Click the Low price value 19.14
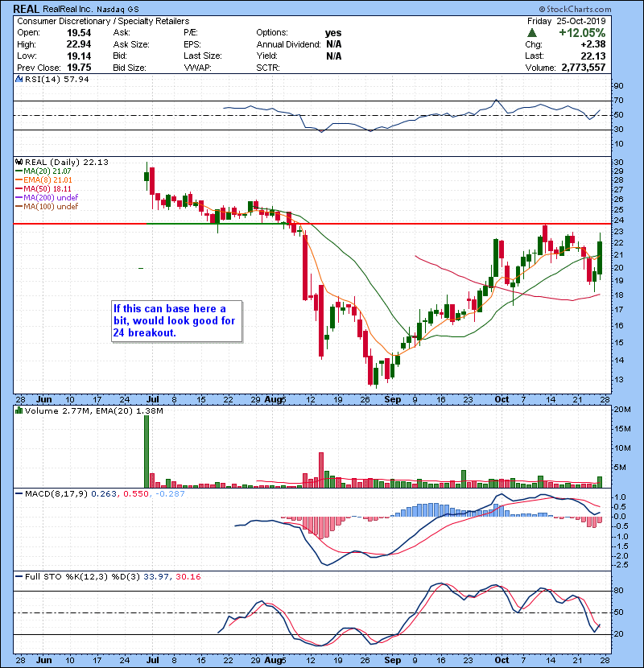 [79, 56]
